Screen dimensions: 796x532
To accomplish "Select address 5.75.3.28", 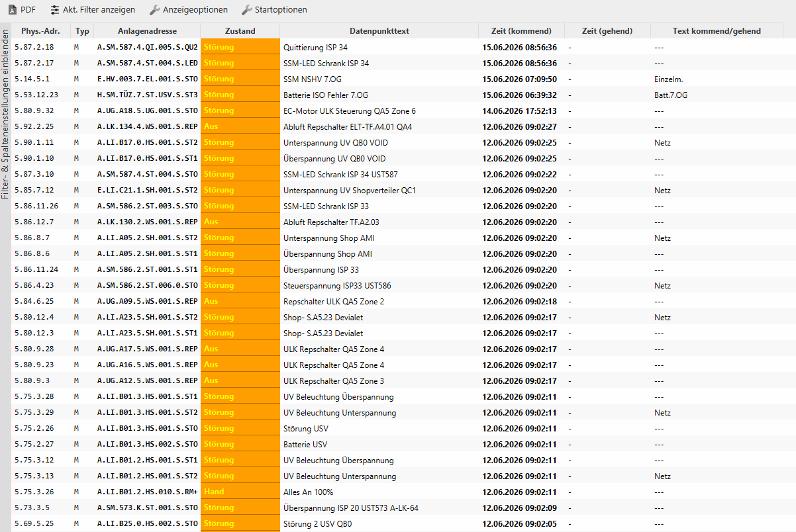I will point(34,396).
